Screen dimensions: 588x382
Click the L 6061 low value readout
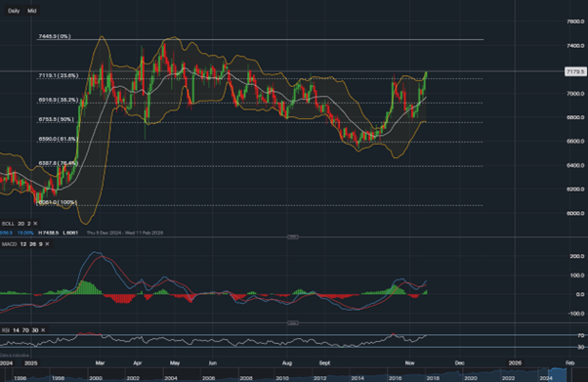click(x=70, y=233)
